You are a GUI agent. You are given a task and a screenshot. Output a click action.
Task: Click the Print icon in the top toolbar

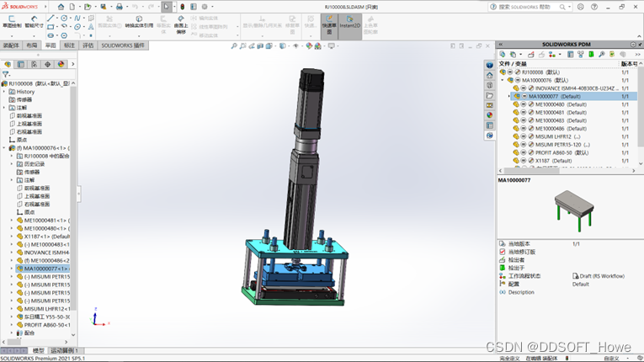click(119, 7)
